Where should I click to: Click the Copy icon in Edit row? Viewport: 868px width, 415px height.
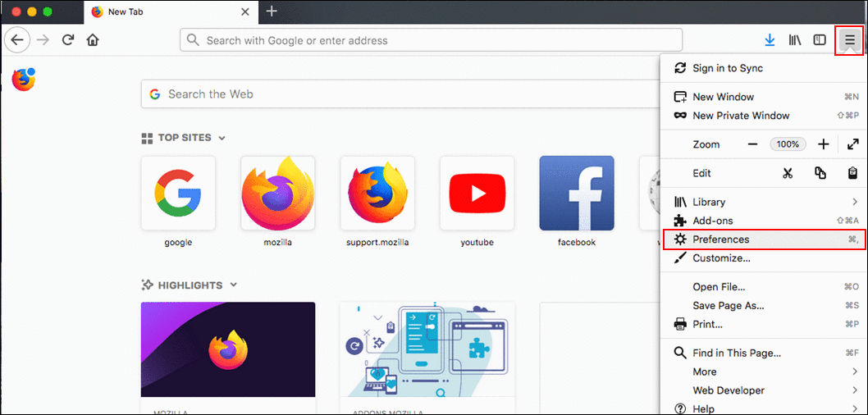820,173
